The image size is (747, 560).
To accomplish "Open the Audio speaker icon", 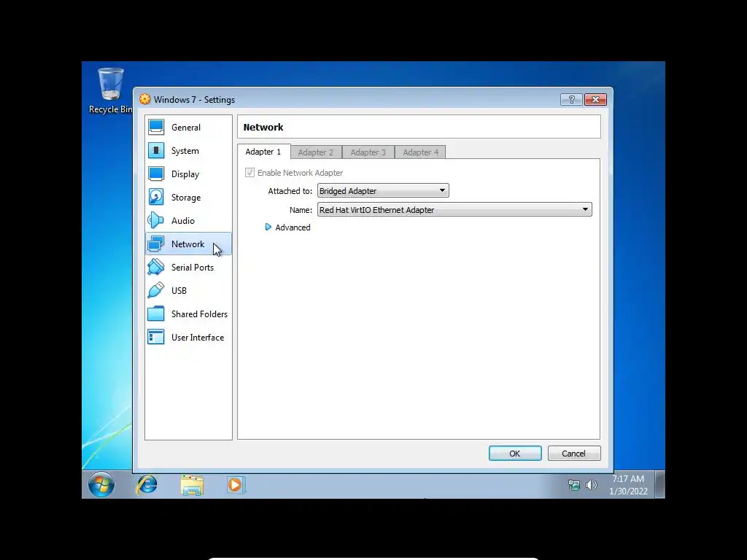I will pyautogui.click(x=156, y=220).
